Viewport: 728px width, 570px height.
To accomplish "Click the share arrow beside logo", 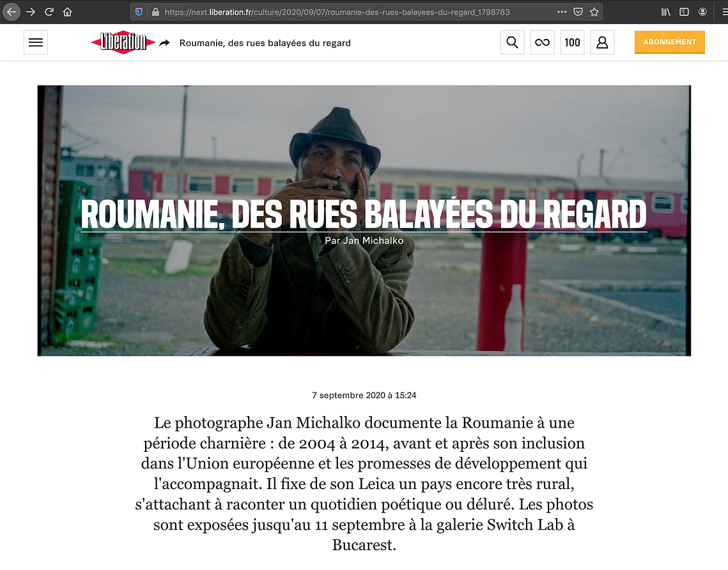I will (164, 43).
